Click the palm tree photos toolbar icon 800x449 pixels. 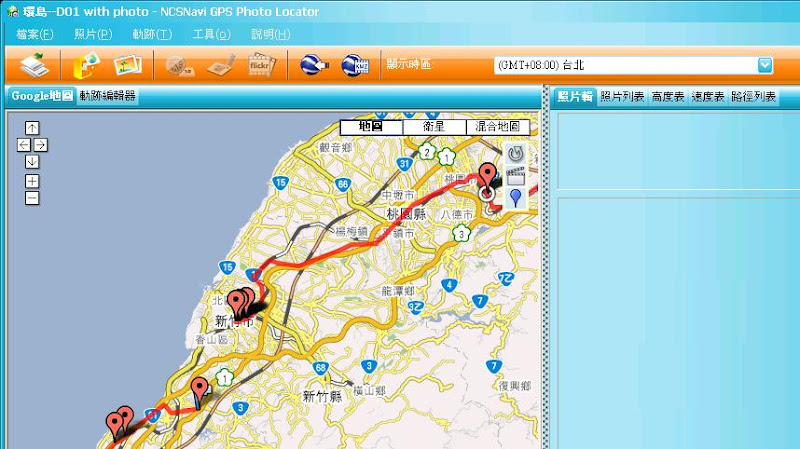[x=127, y=66]
